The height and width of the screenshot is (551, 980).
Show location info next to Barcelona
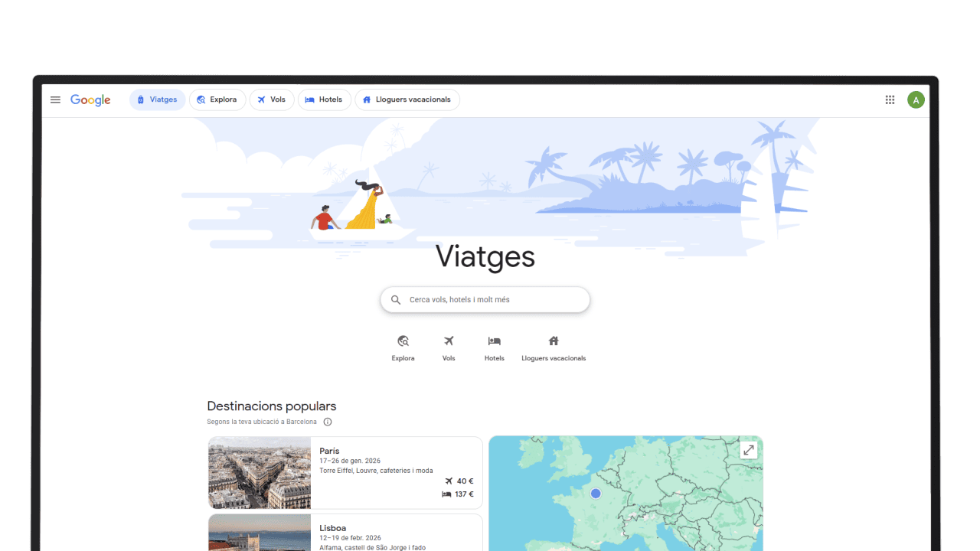click(328, 422)
